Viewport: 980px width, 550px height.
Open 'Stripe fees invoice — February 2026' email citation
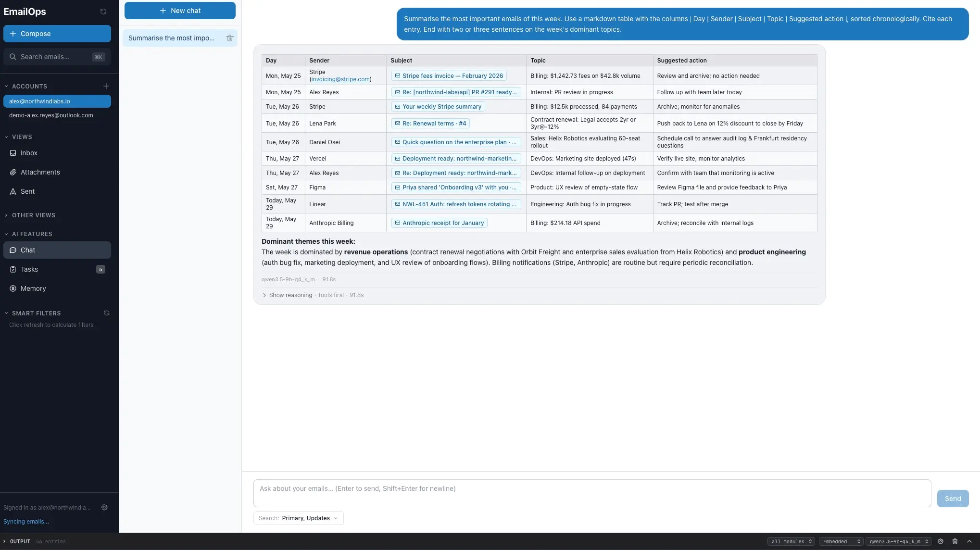pyautogui.click(x=449, y=76)
